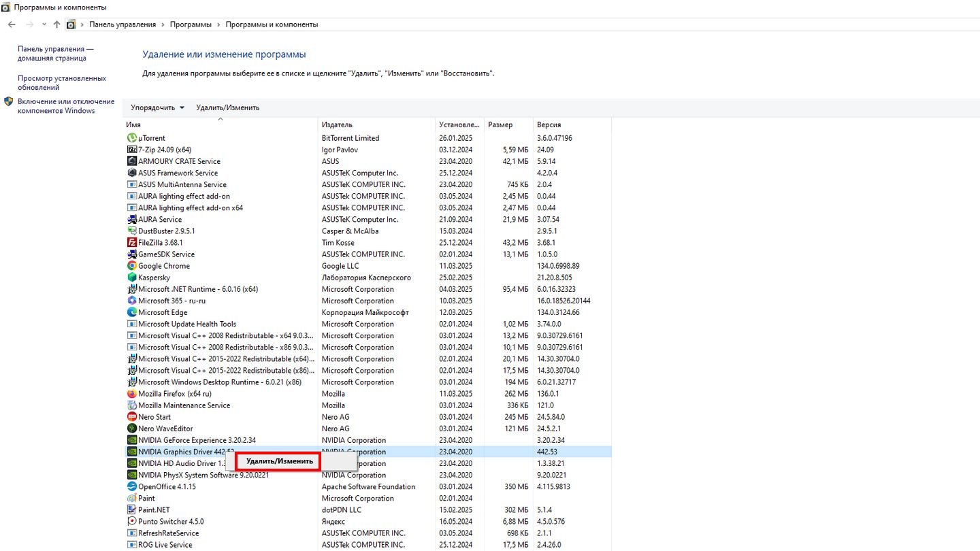Click publisher dotPDN LLC cell
This screenshot has width=980, height=551.
pyautogui.click(x=342, y=510)
